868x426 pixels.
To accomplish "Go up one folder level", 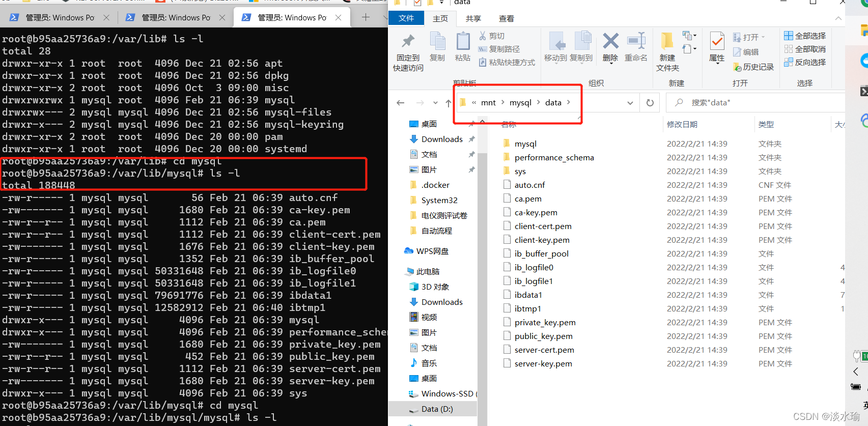I will coord(449,103).
